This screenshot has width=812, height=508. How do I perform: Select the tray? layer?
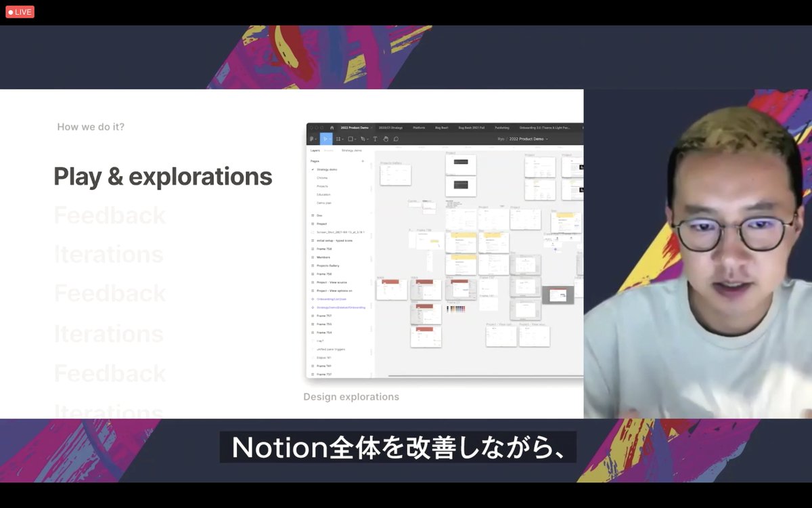point(320,341)
